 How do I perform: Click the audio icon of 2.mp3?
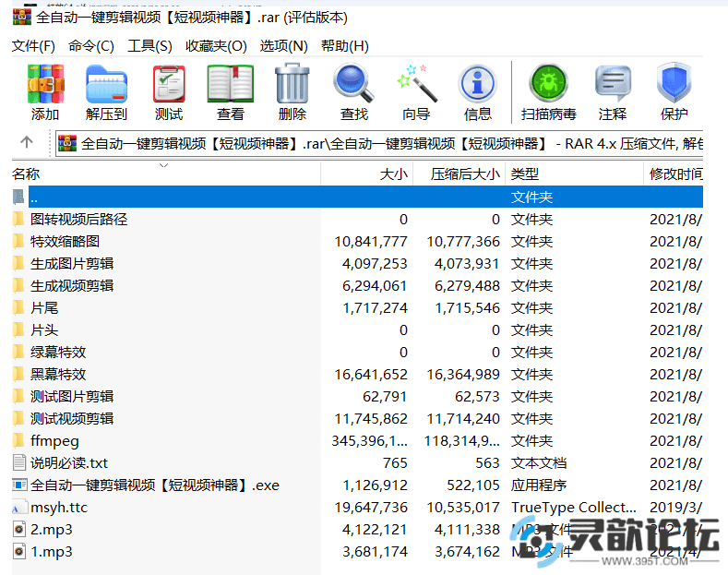point(19,529)
